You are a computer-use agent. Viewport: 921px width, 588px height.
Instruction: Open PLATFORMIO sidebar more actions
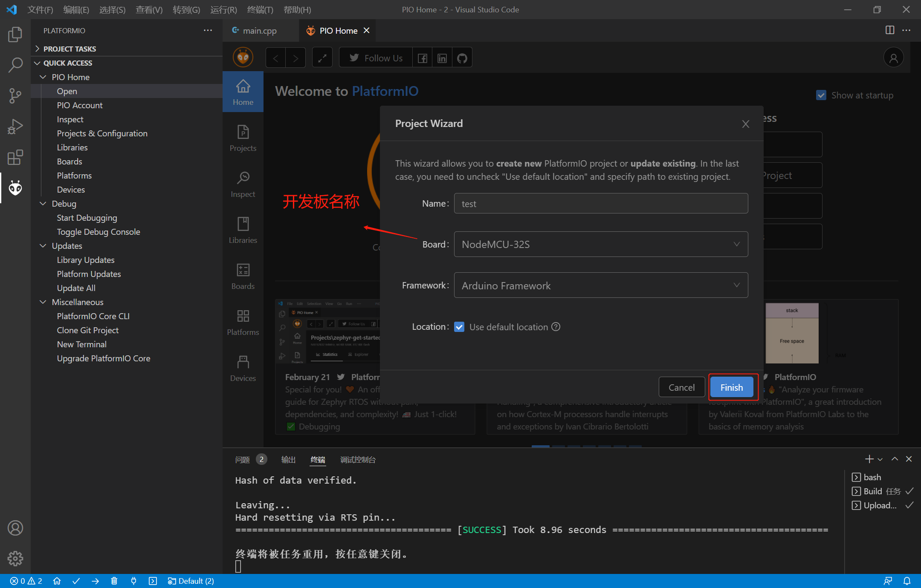208,30
